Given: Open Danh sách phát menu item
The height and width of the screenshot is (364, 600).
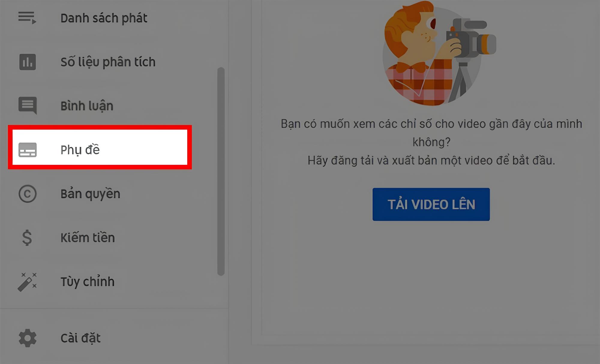Looking at the screenshot, I should pyautogui.click(x=104, y=18).
